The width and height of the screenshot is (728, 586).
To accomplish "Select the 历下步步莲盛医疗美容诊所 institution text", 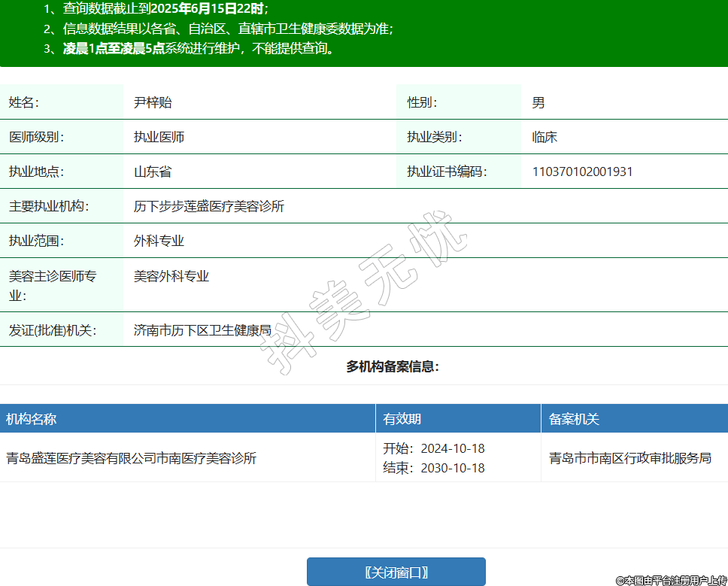I will [x=209, y=206].
